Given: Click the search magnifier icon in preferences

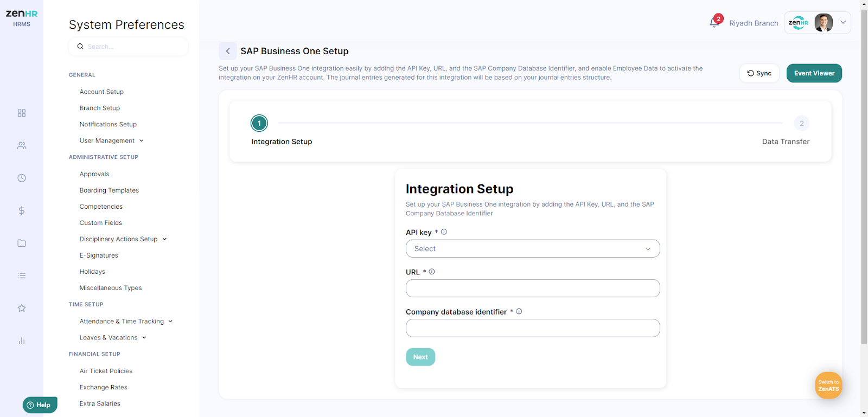Looking at the screenshot, I should pos(80,47).
